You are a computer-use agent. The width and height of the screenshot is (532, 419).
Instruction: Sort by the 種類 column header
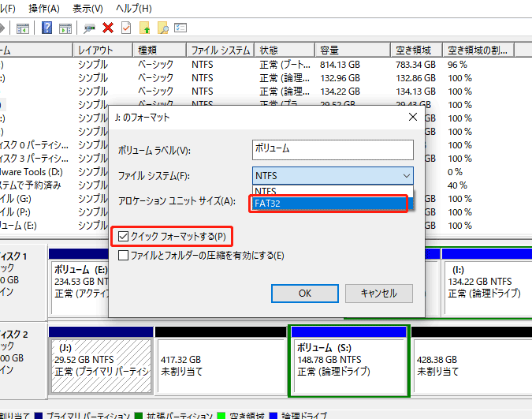tap(159, 51)
